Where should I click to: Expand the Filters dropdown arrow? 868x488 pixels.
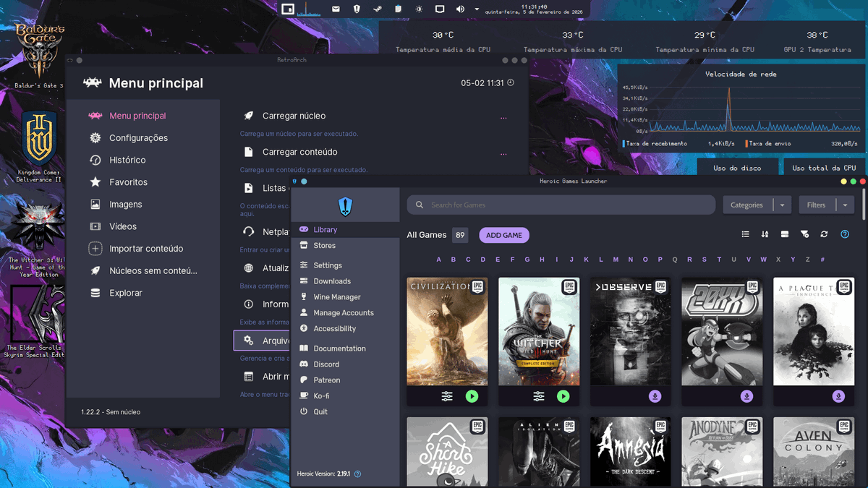(x=845, y=205)
